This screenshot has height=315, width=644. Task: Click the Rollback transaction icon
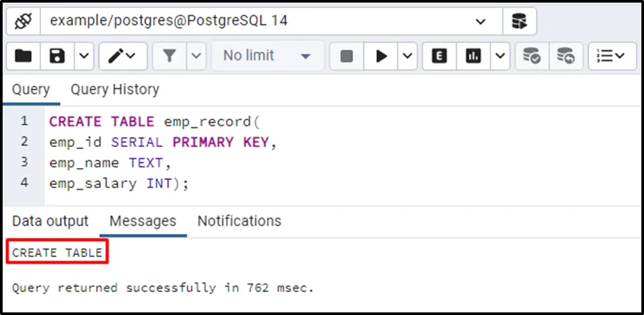566,57
